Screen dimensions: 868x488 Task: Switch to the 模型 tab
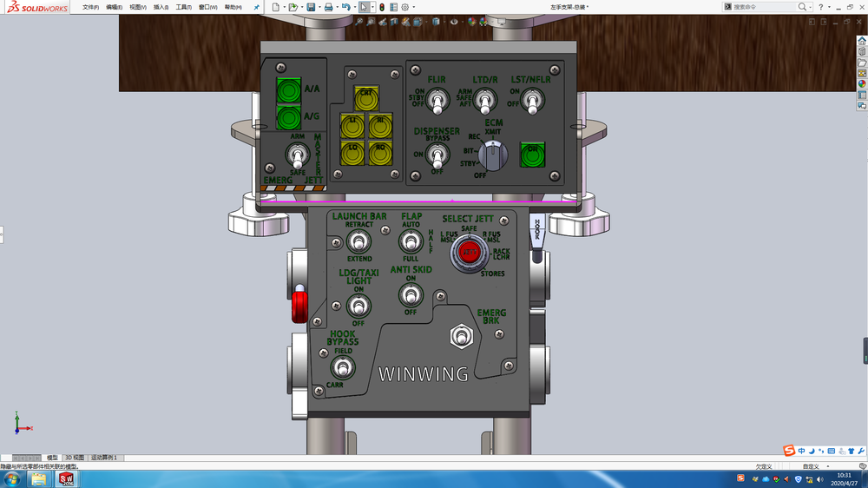(x=52, y=458)
